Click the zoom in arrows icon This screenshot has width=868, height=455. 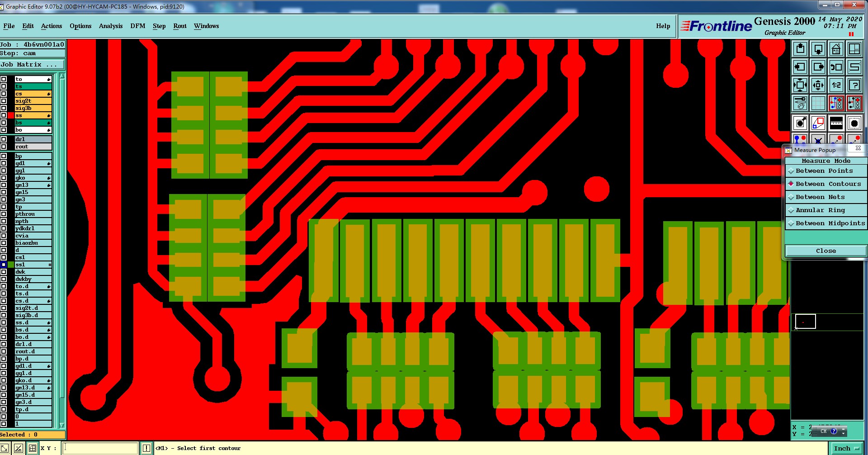point(818,85)
